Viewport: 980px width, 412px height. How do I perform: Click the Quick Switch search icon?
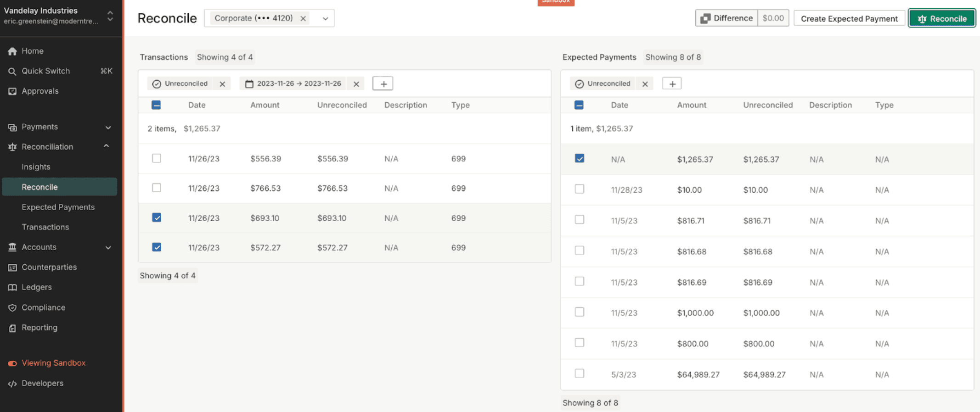coord(12,71)
